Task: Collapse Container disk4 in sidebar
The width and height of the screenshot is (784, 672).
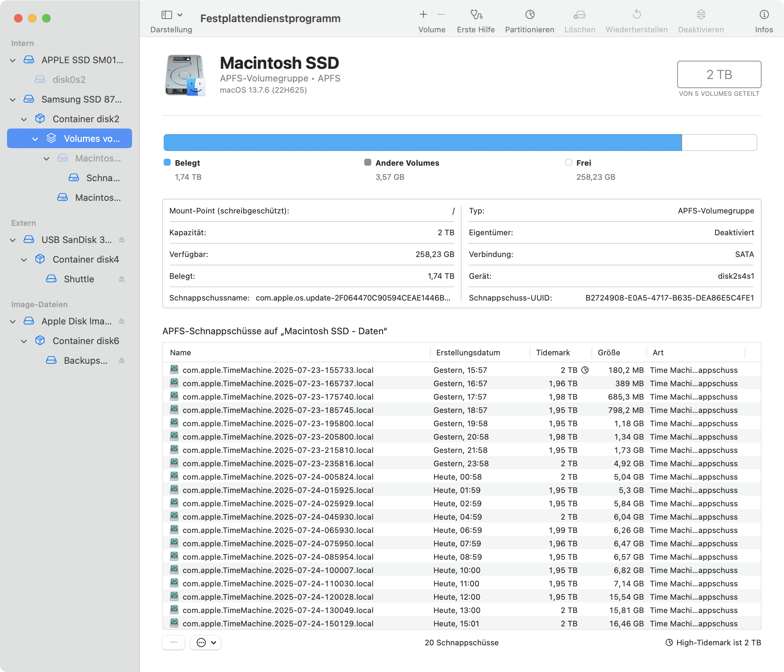Action: [24, 260]
